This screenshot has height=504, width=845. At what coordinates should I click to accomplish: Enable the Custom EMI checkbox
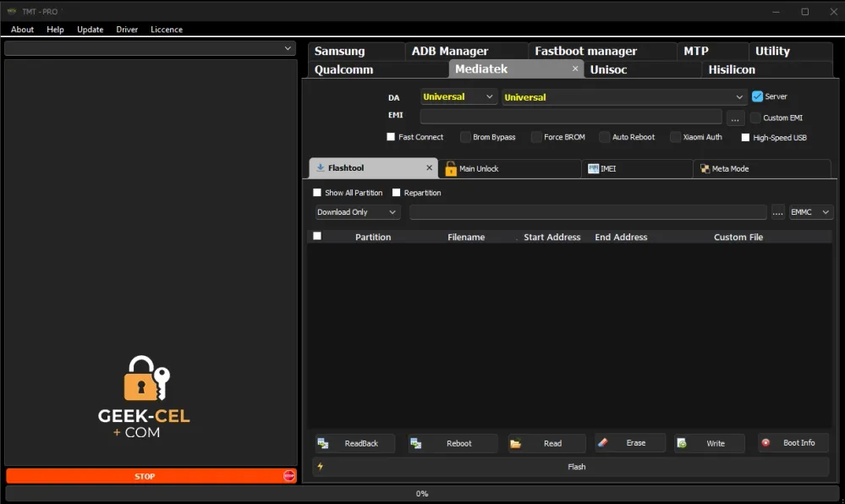pyautogui.click(x=755, y=118)
